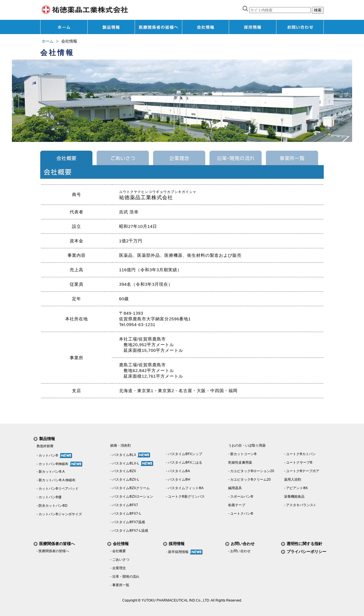This screenshot has height=616, width=364.
Task: Open footer link カユピタック®ローション20
Action: 251,471
